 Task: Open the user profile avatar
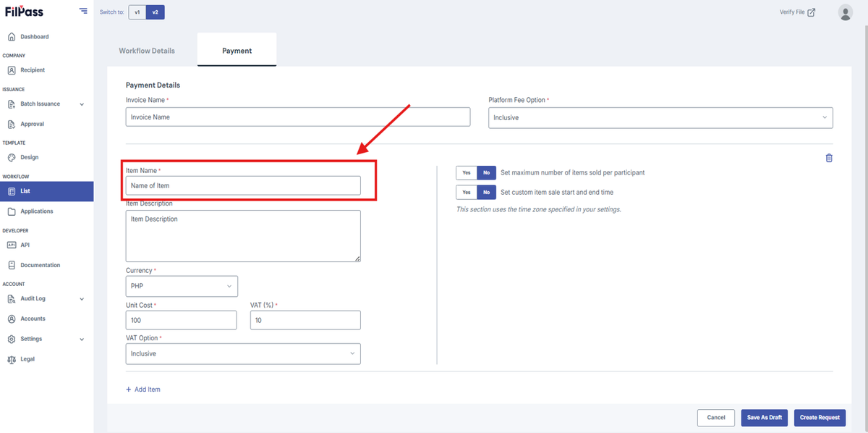845,12
